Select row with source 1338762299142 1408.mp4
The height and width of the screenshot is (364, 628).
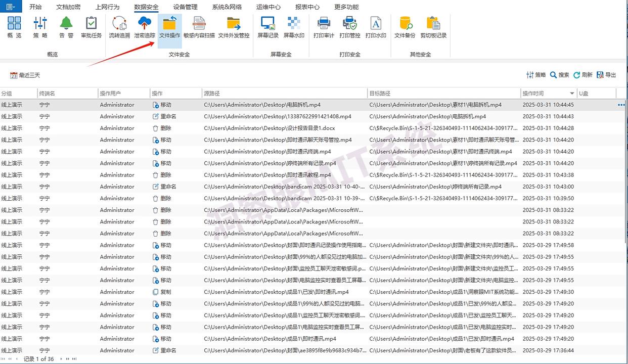(313, 116)
